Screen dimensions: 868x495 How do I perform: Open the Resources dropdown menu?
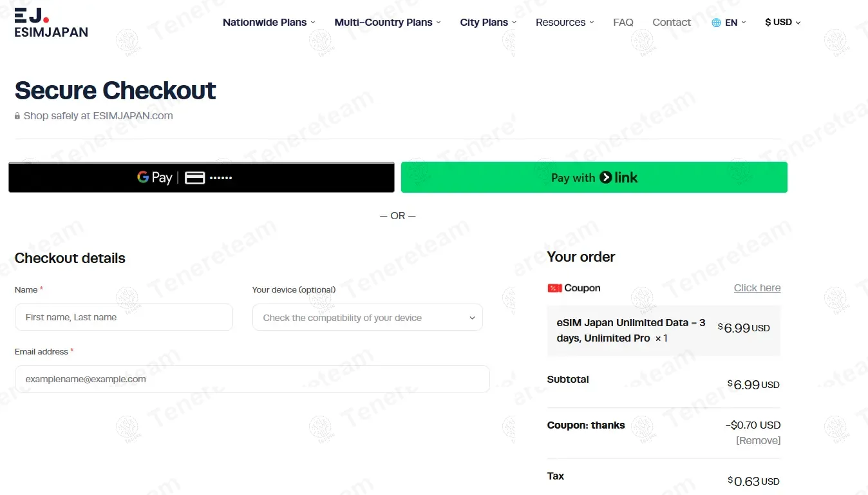click(565, 23)
